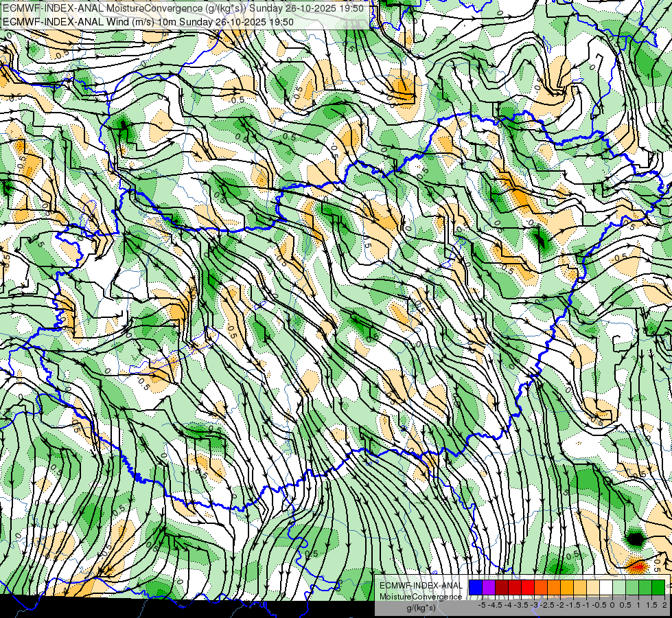Click the medium green swatch between 1.5 and 2

(645, 588)
